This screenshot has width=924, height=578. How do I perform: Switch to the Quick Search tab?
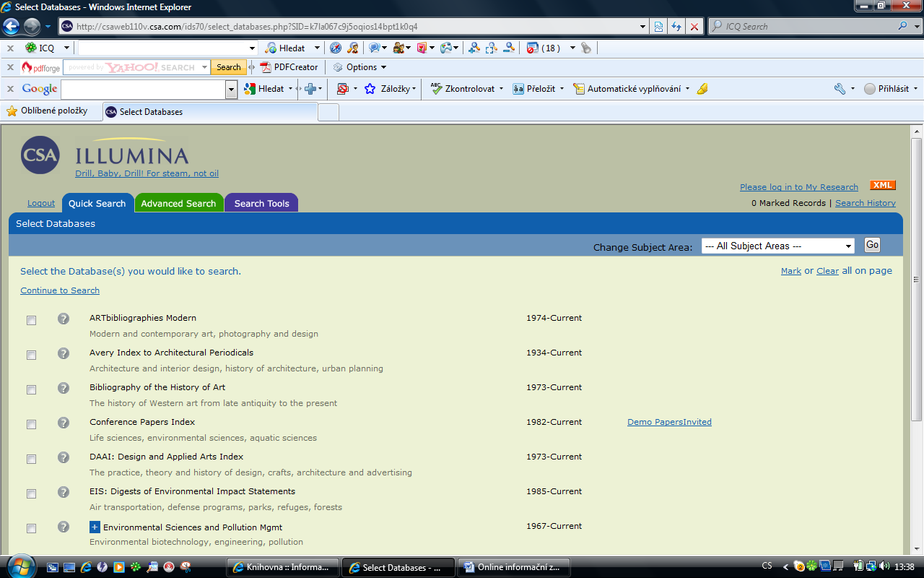(97, 203)
